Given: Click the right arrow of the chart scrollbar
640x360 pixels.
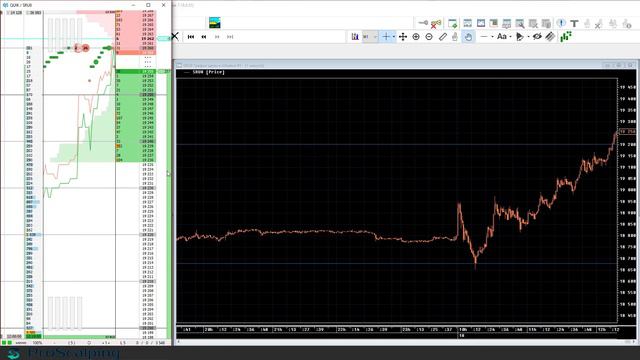Looking at the screenshot, I should tap(633, 342).
